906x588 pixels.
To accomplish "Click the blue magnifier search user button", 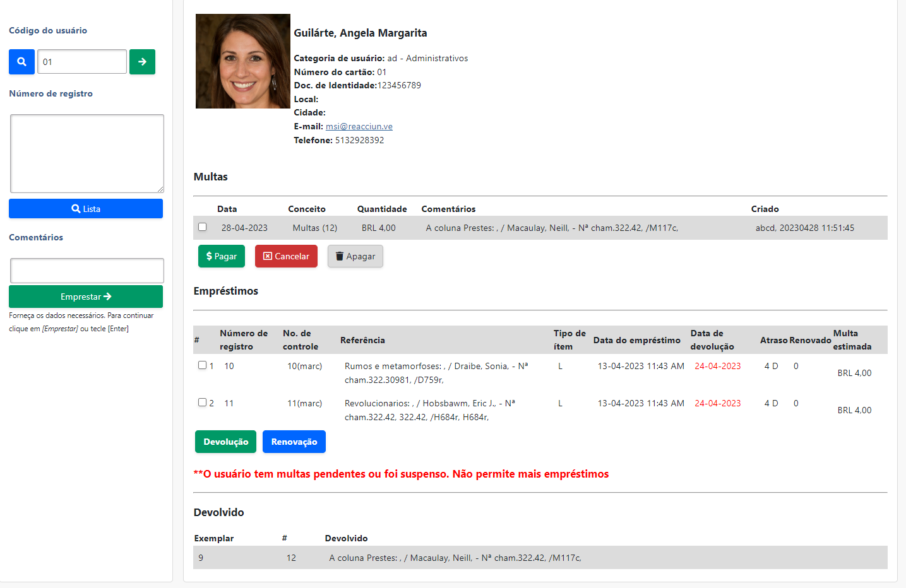I will click(21, 62).
